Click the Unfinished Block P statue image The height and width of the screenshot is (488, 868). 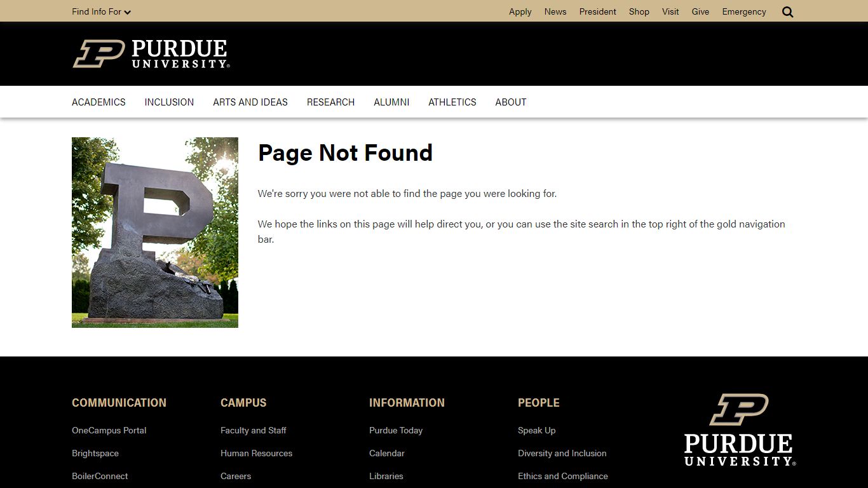click(155, 233)
